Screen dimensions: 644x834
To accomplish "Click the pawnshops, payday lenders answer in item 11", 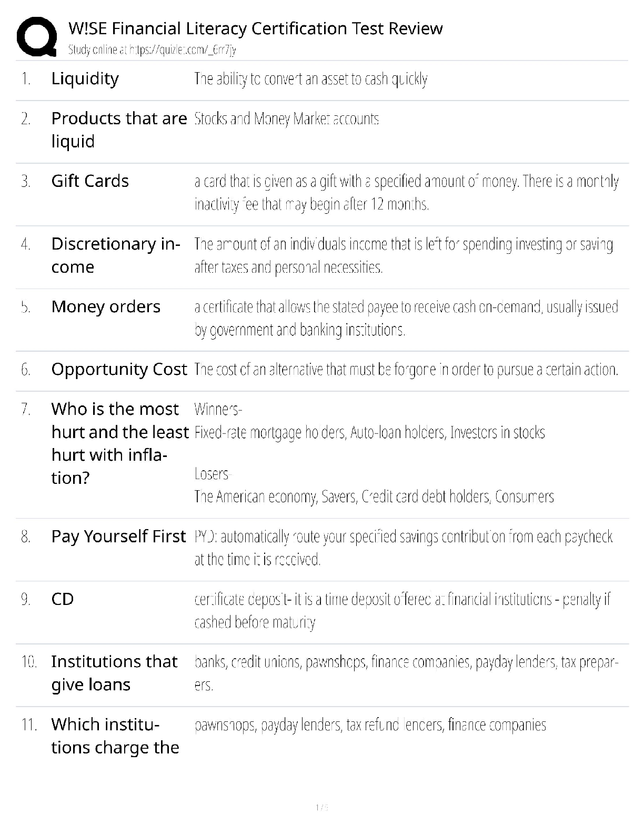I will click(370, 726).
